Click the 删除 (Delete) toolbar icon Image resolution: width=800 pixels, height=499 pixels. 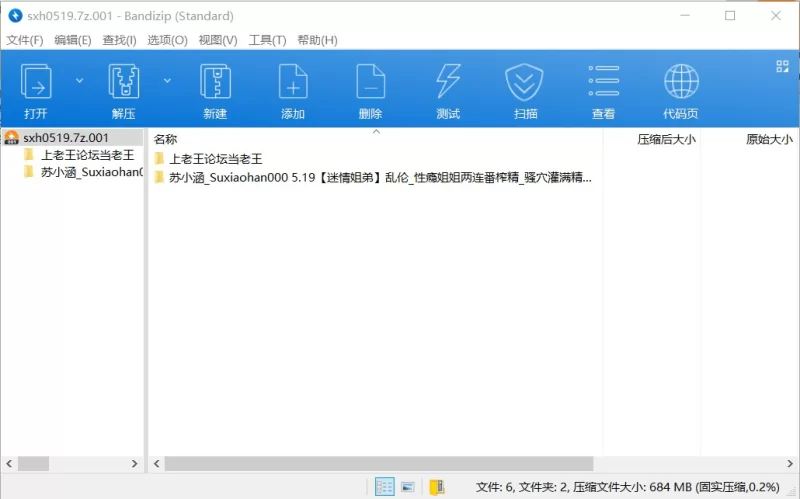(x=370, y=82)
